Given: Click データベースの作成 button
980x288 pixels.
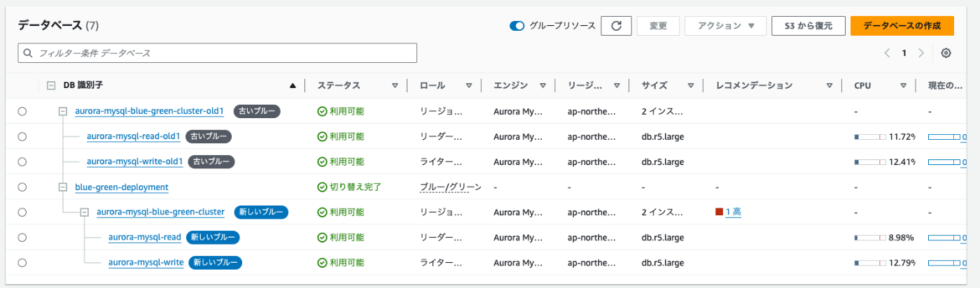Looking at the screenshot, I should 902,26.
